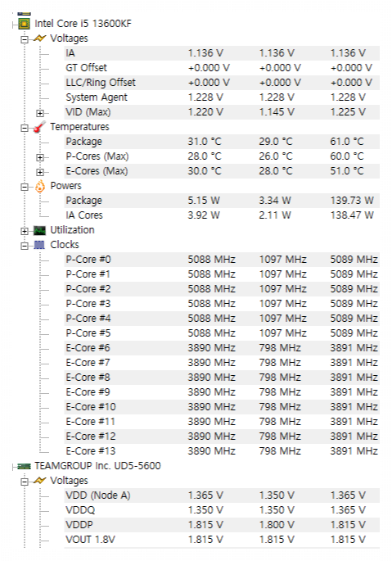
Task: Click the 1.145 V VID minimum value
Action: pyautogui.click(x=277, y=112)
